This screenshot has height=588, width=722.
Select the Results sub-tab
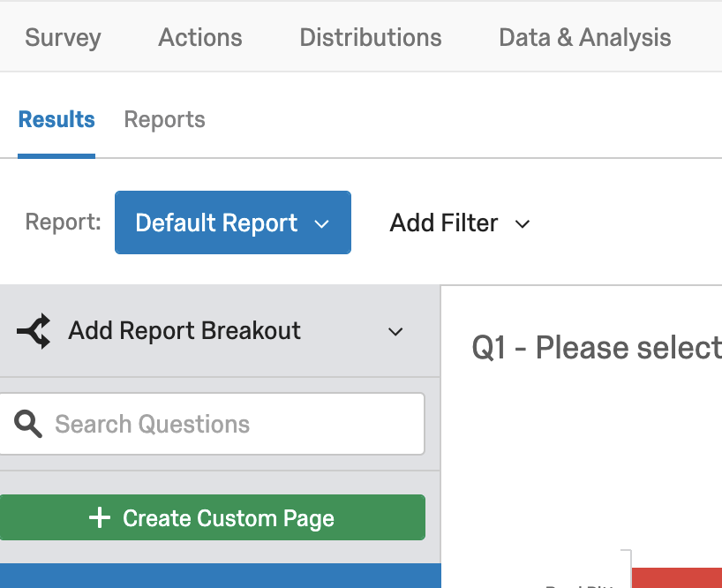tap(56, 120)
